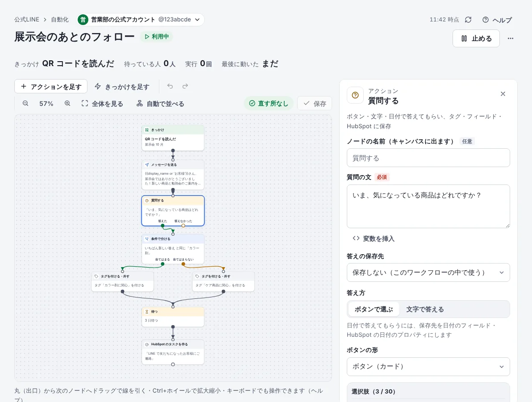Click the resize handle of 質問の文 textarea

pos(507,226)
